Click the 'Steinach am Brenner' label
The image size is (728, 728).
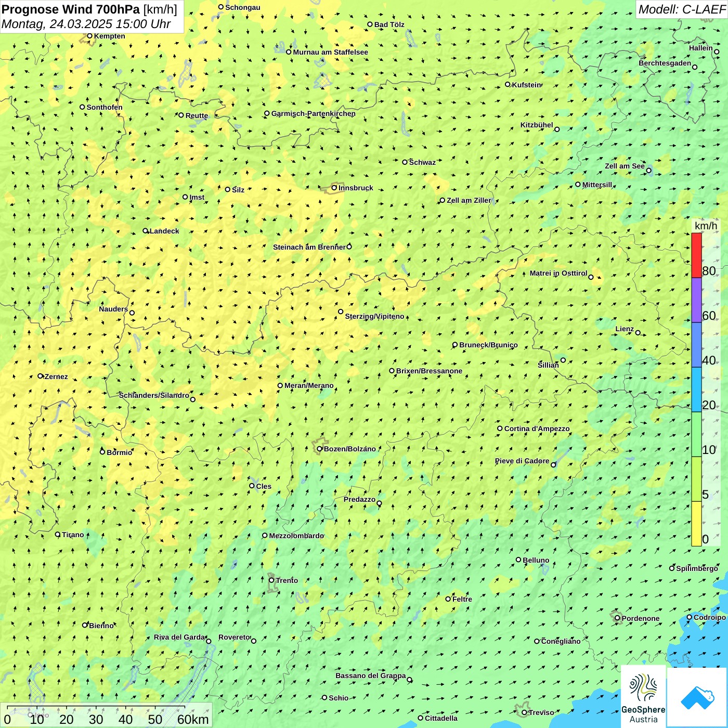tap(309, 247)
